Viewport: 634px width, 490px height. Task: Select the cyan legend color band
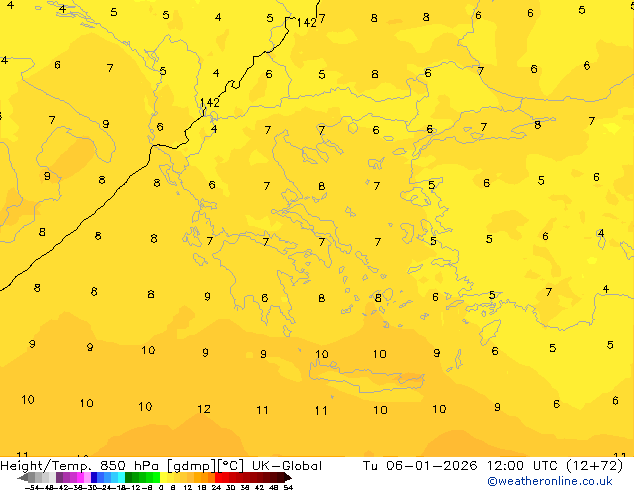(121, 477)
